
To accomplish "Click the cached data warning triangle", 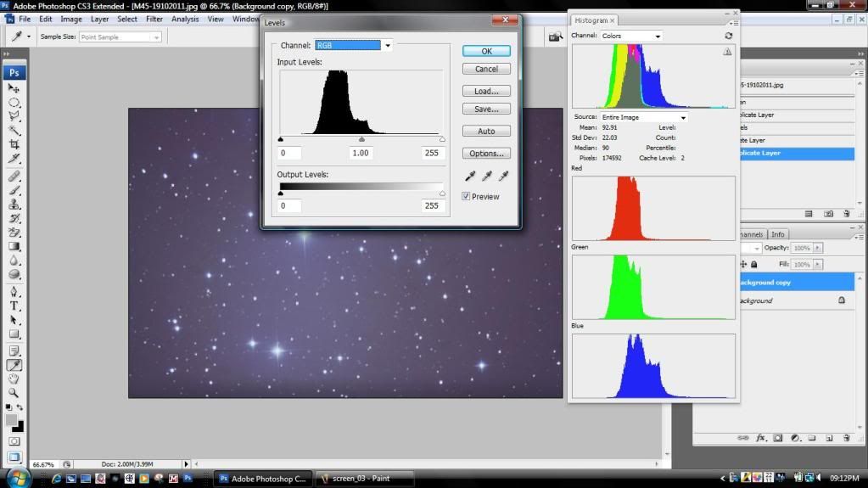I will click(727, 52).
